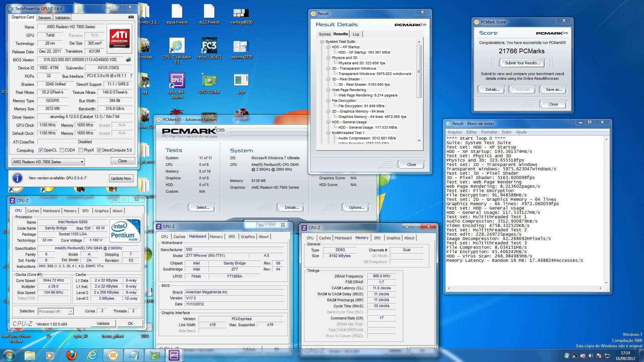Switch to GPU-Z taskbar button
Image resolution: width=644 pixels, height=362 pixels.
[154, 355]
